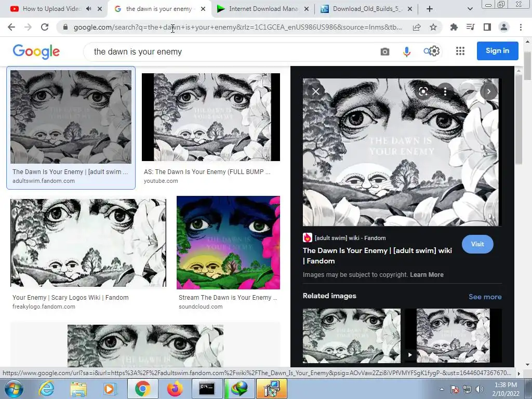Search inside image with Lens icon

tap(423, 91)
